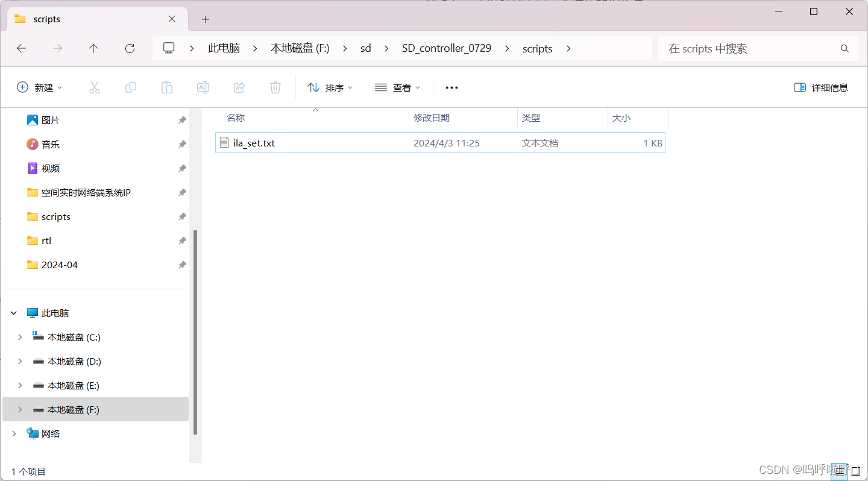Unpin 音乐 using its pin icon
Image resolution: width=868 pixels, height=481 pixels.
(x=182, y=145)
